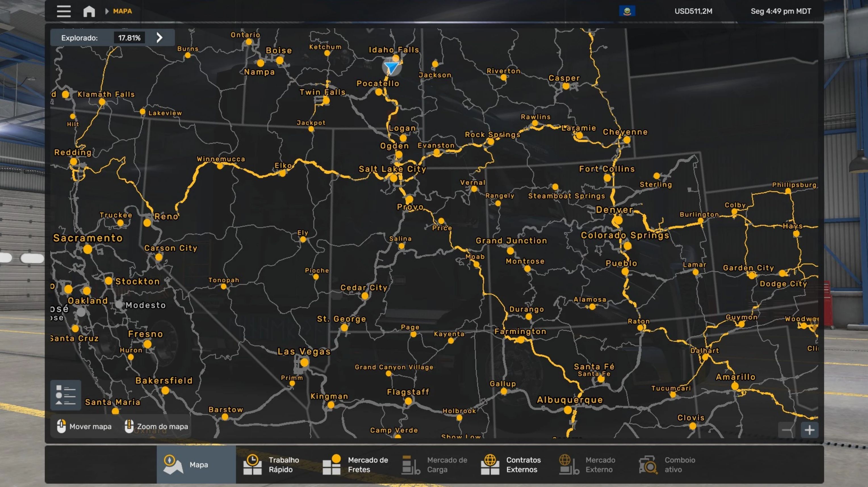The width and height of the screenshot is (868, 487).
Task: Open the hamburger main menu
Action: coord(64,11)
